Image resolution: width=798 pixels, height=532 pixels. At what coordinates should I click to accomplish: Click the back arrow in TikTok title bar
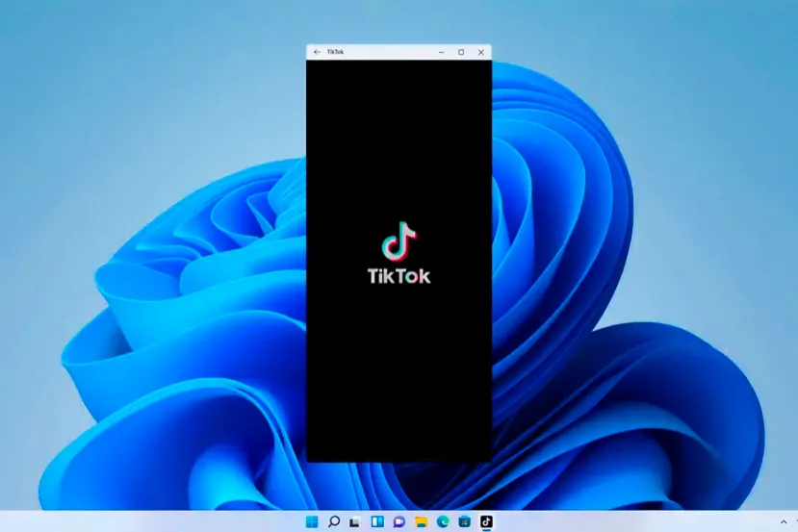(x=317, y=52)
